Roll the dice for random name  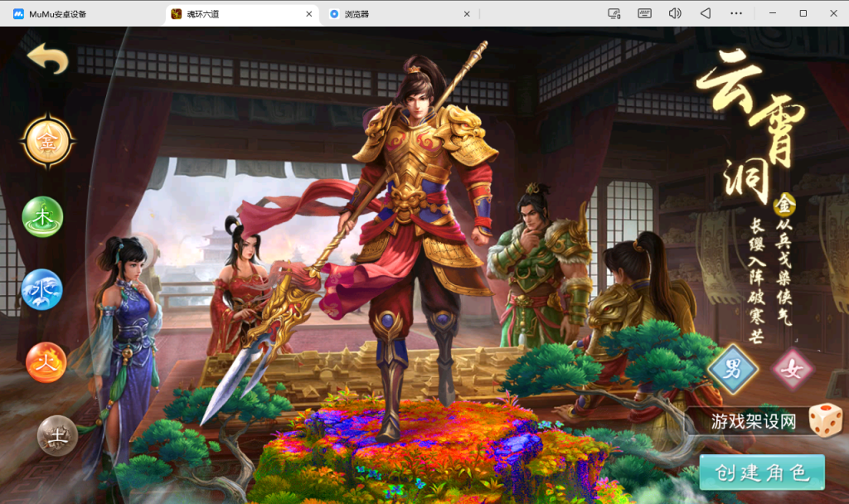click(825, 420)
